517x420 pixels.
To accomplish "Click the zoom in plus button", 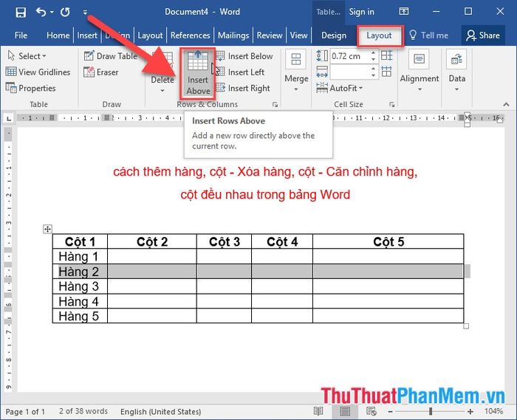I will (470, 411).
